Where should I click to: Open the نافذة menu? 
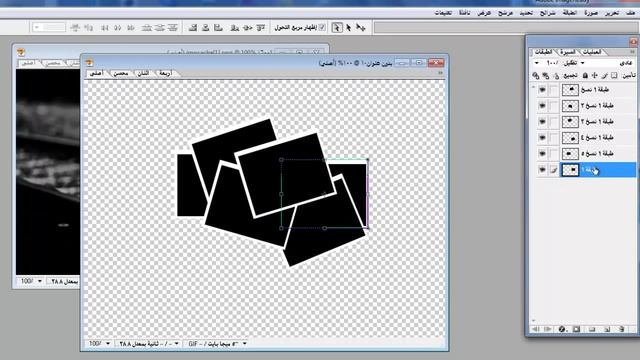point(464,13)
